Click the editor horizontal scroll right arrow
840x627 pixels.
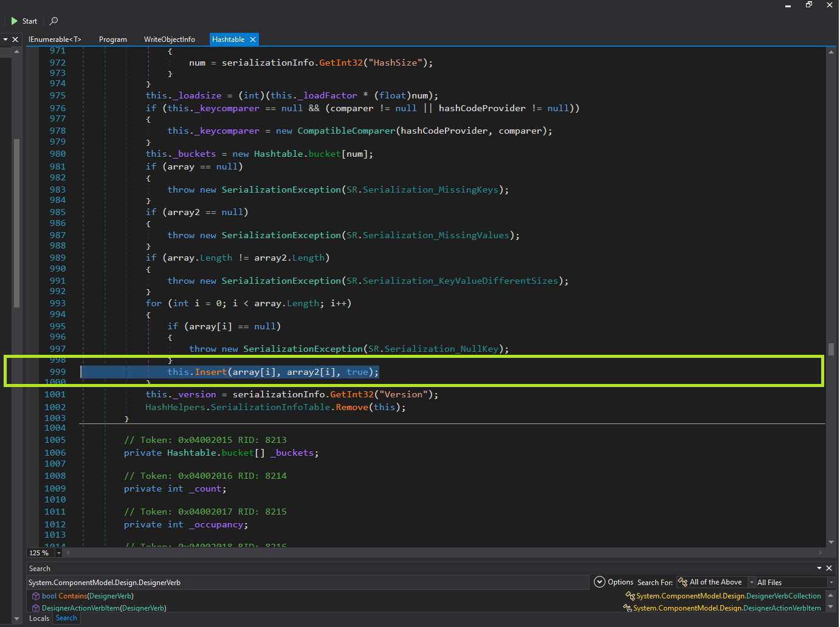[x=821, y=553]
